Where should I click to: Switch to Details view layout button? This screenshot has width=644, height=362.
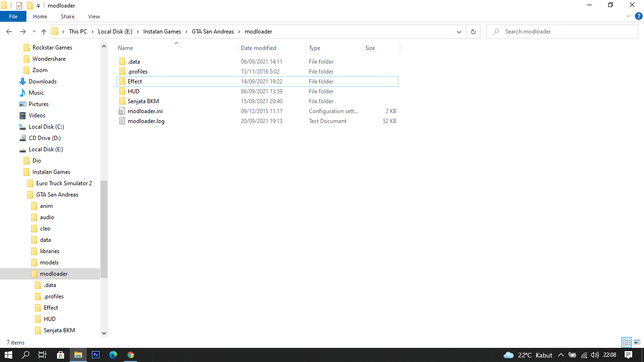click(627, 343)
